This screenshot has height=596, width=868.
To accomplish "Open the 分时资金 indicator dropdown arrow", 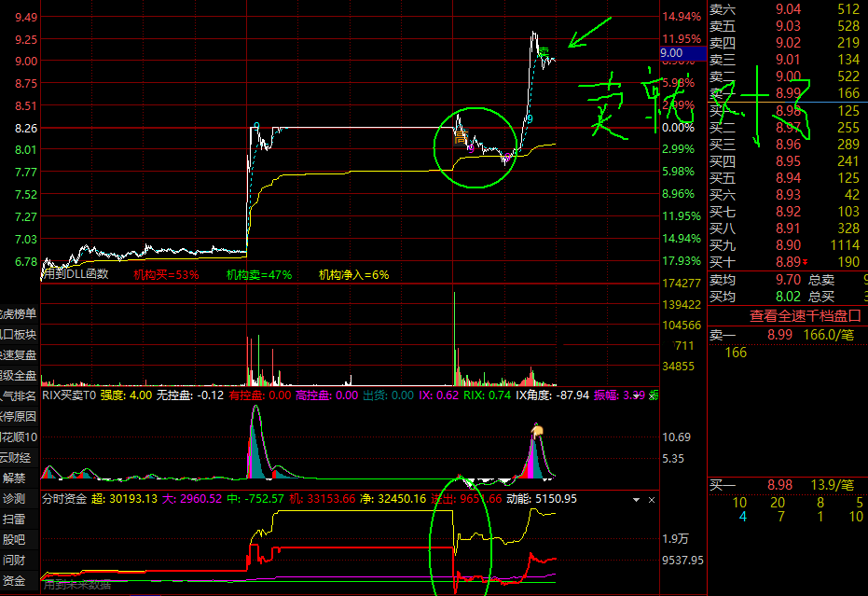I will (x=636, y=500).
